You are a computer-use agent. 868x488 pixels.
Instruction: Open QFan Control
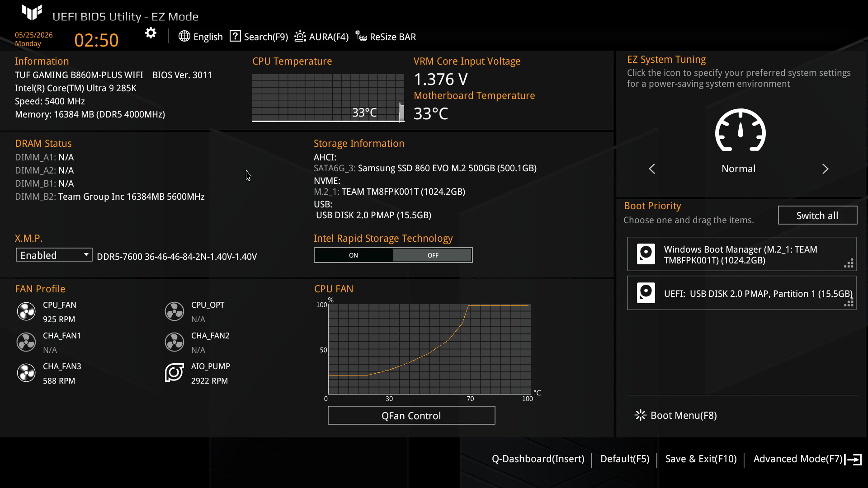click(x=411, y=416)
